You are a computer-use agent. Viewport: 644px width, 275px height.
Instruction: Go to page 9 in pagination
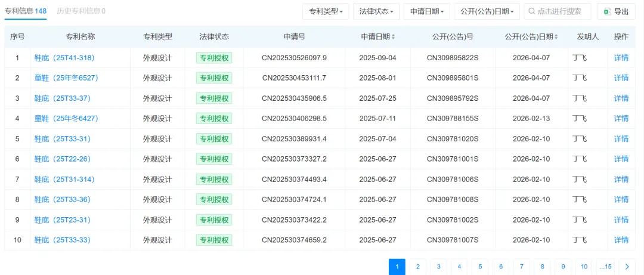point(563,267)
